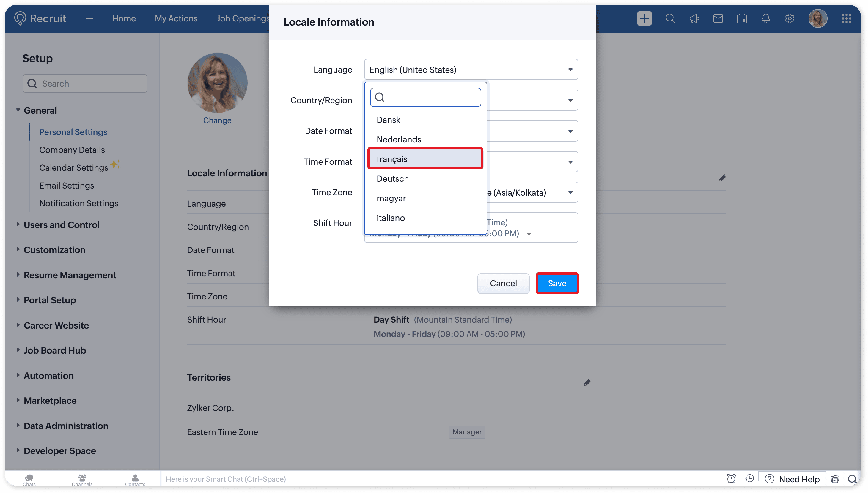Expand the Resume Management section
Viewport: 868px width, 493px height.
(x=70, y=275)
